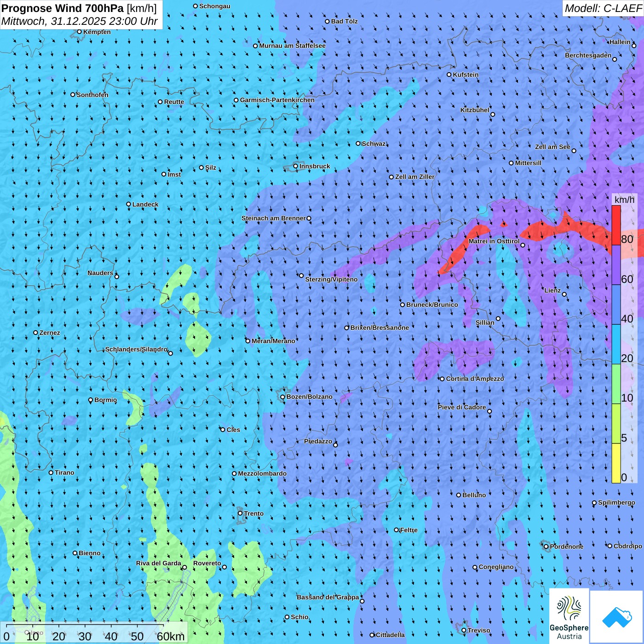Click the 'Bienno' label

(x=90, y=553)
